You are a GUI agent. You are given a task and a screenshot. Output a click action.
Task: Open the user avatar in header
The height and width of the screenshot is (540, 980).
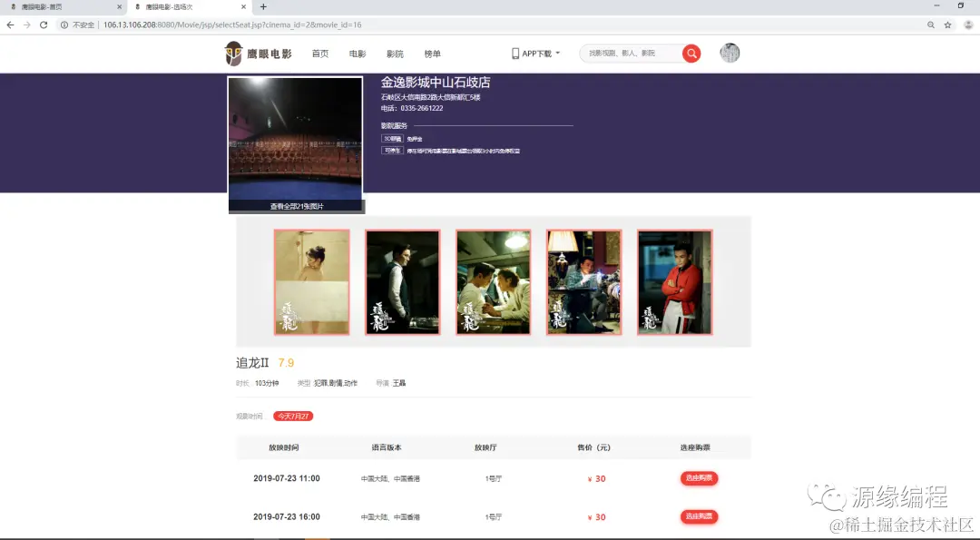click(730, 54)
